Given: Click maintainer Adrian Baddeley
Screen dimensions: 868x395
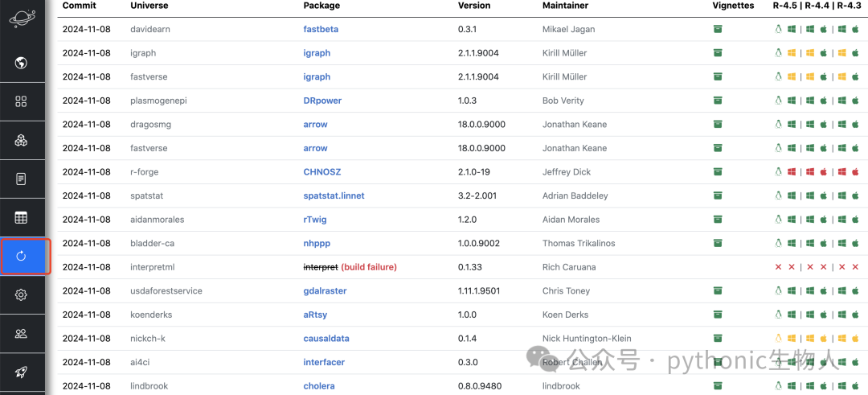Looking at the screenshot, I should [x=575, y=195].
